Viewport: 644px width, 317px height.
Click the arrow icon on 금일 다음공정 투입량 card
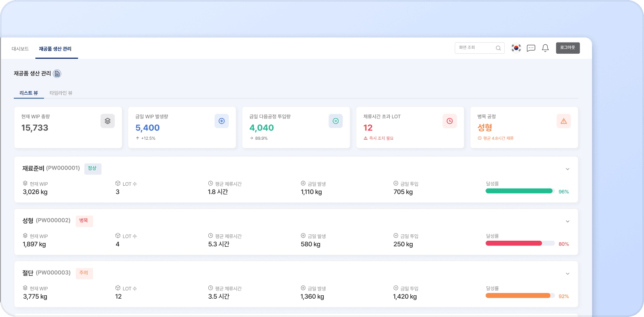point(336,121)
